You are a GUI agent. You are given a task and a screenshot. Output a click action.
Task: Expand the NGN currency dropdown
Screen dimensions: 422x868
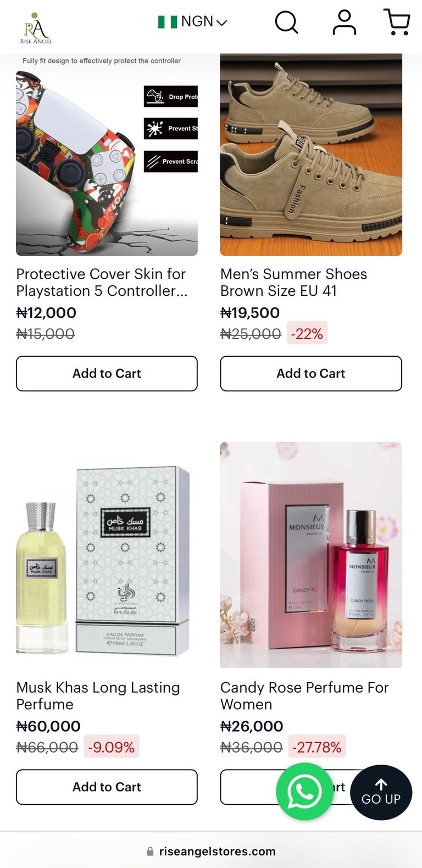pyautogui.click(x=203, y=22)
